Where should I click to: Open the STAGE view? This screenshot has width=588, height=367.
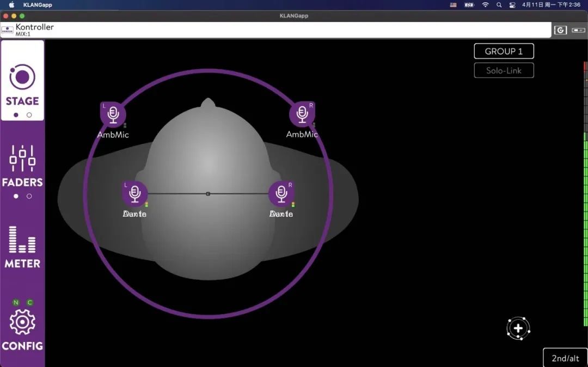point(22,81)
